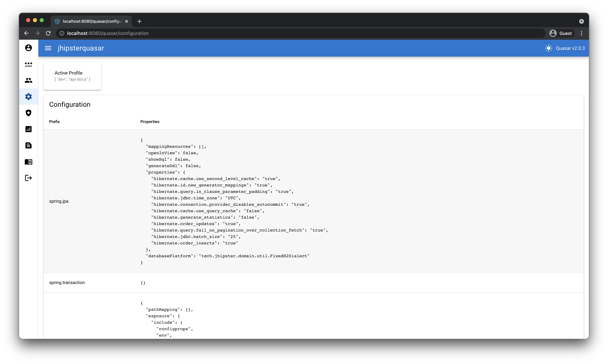
Task: Open the Guest profile menu
Action: tap(562, 33)
